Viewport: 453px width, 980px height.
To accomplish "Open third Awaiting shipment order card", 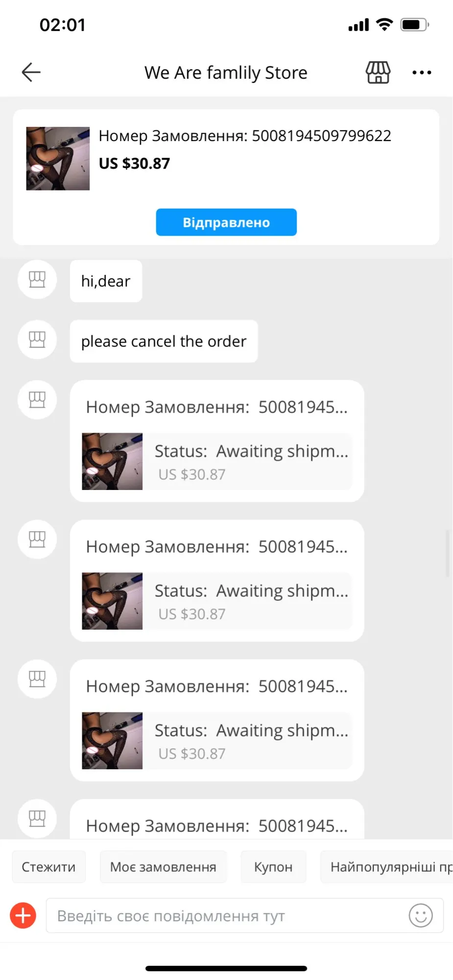I will click(217, 720).
